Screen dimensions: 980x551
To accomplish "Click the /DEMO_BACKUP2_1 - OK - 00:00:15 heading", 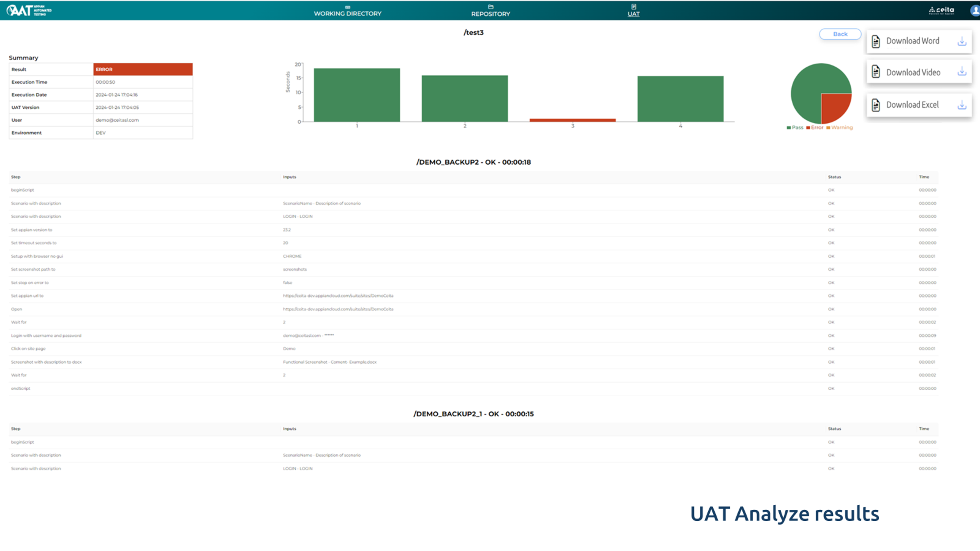I will pos(473,414).
